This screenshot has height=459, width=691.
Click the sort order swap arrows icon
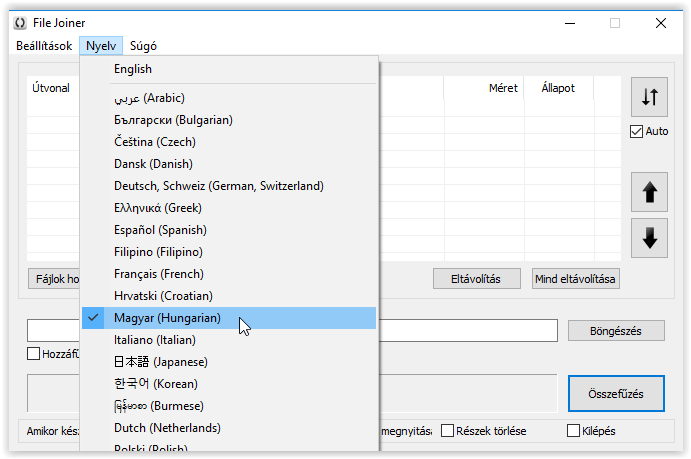(649, 97)
